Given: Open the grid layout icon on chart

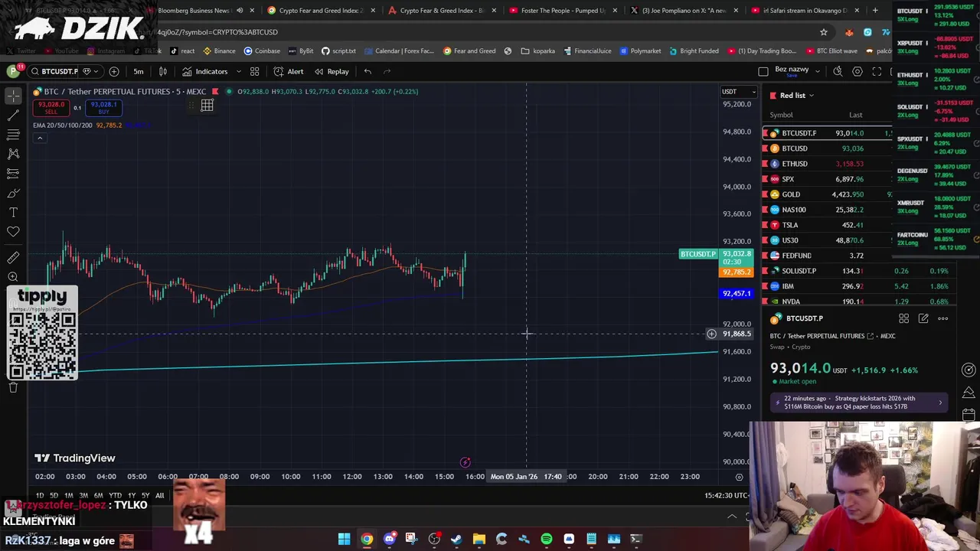Looking at the screenshot, I should [x=207, y=106].
